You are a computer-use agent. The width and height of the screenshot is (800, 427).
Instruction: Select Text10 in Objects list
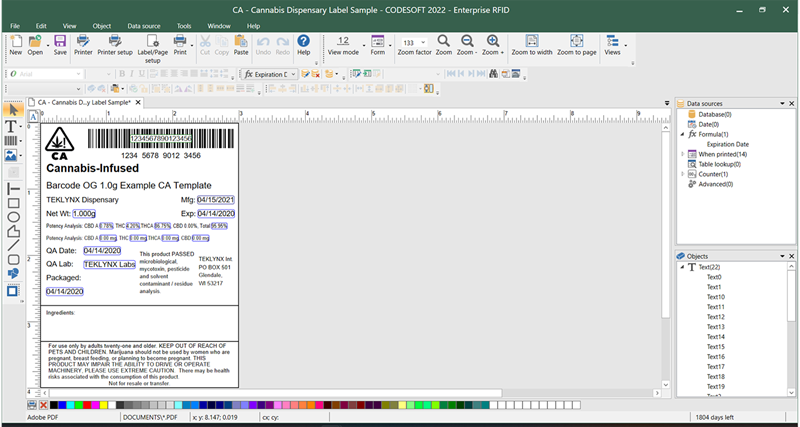coord(715,297)
